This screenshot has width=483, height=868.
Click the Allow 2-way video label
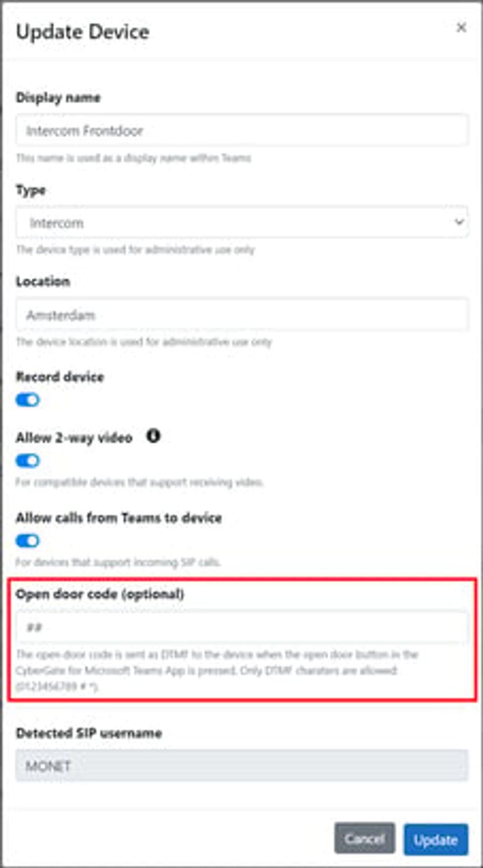tap(74, 438)
